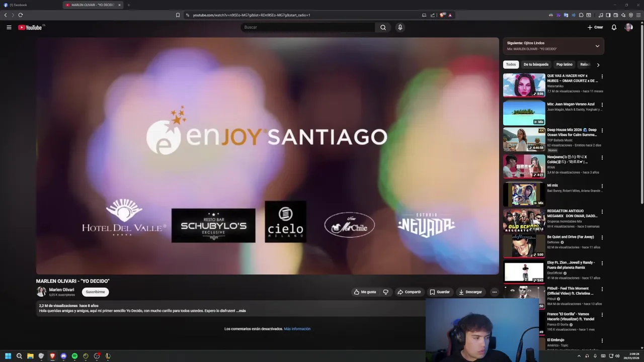Subscribe to Marlen Olivari channel
Image resolution: width=644 pixels, height=362 pixels.
click(x=95, y=292)
